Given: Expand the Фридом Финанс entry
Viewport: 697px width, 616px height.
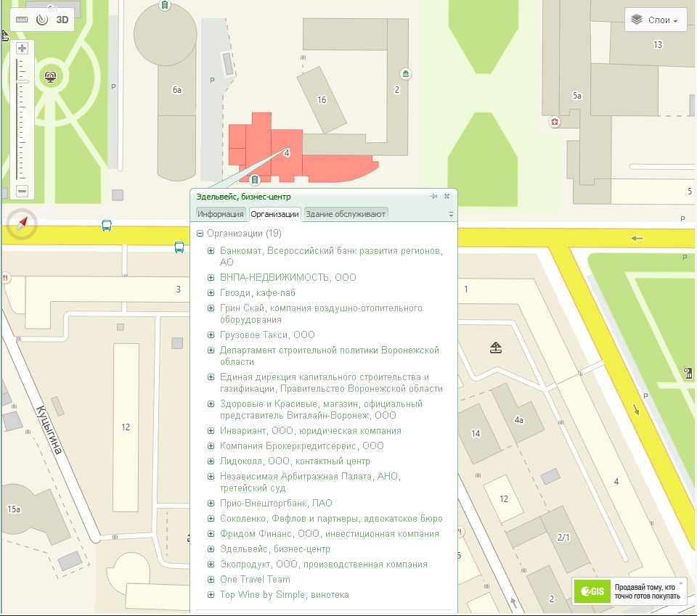Looking at the screenshot, I should pos(211,533).
